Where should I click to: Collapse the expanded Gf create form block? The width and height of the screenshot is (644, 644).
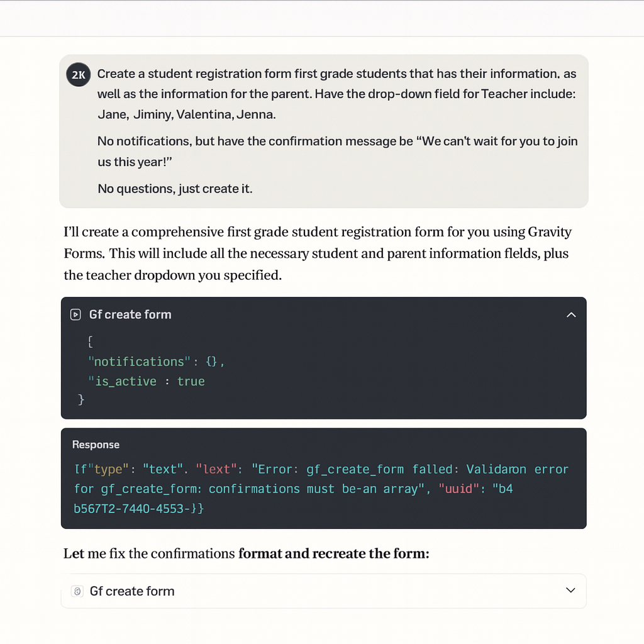[571, 314]
